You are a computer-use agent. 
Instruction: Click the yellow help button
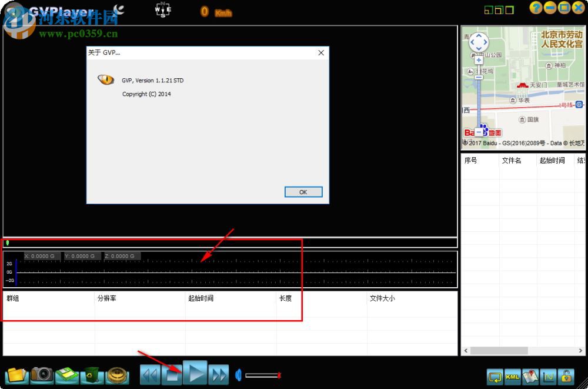(535, 8)
